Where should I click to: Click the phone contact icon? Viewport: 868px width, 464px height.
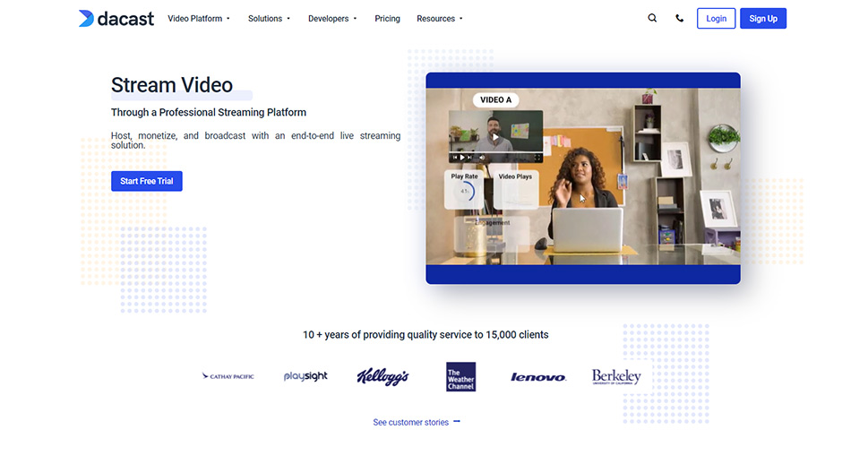click(x=680, y=18)
